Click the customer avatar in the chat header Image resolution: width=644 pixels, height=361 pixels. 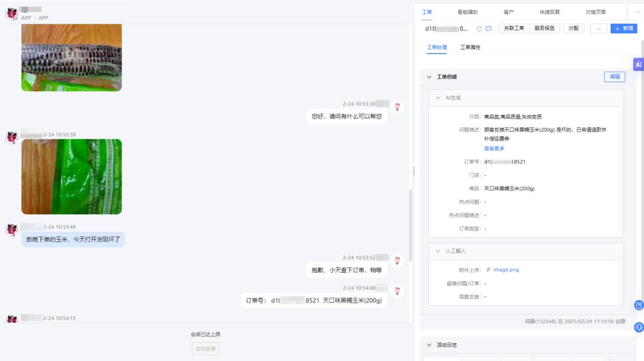[x=11, y=14]
